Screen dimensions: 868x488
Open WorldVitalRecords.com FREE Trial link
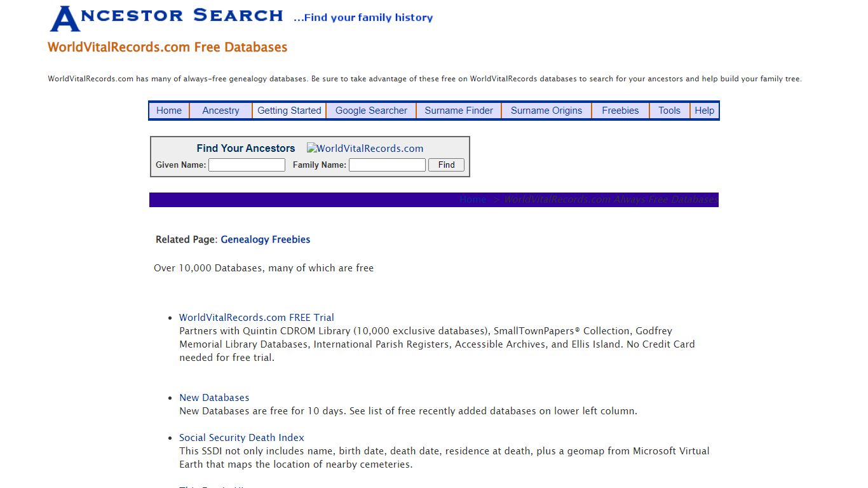256,318
